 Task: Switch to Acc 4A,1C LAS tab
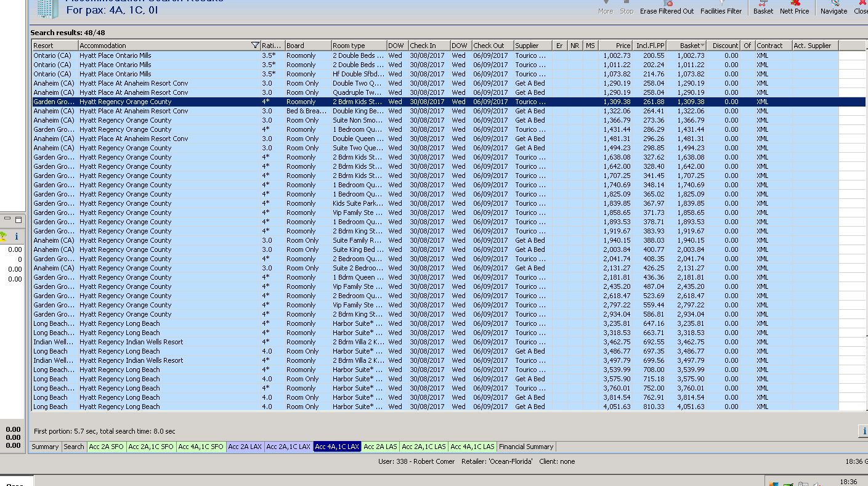[472, 447]
